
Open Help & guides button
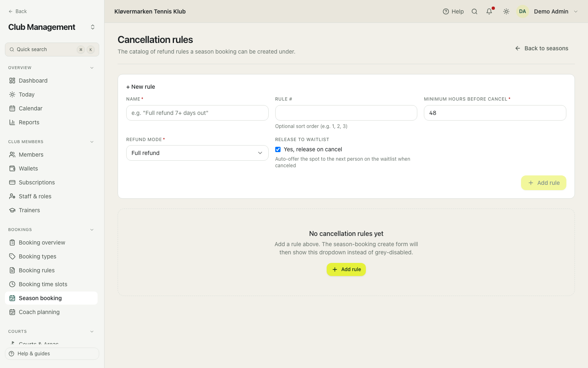[x=52, y=354]
